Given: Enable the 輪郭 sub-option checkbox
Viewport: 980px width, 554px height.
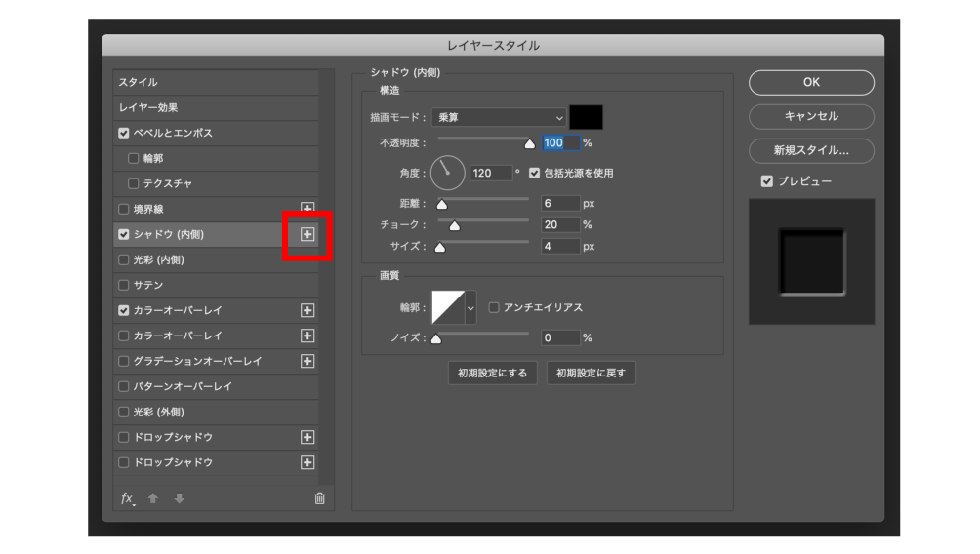Looking at the screenshot, I should click(x=133, y=158).
